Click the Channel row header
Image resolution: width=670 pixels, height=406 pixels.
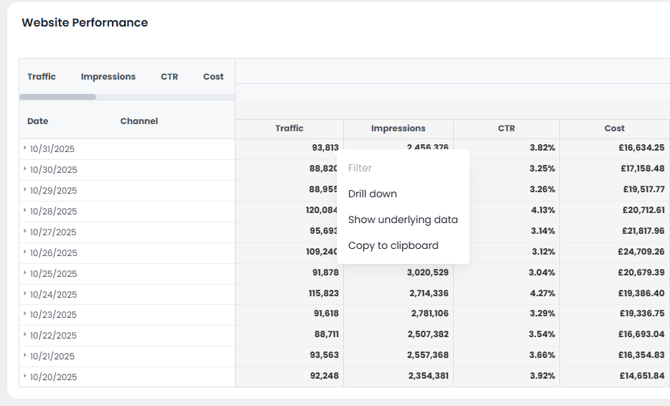139,121
